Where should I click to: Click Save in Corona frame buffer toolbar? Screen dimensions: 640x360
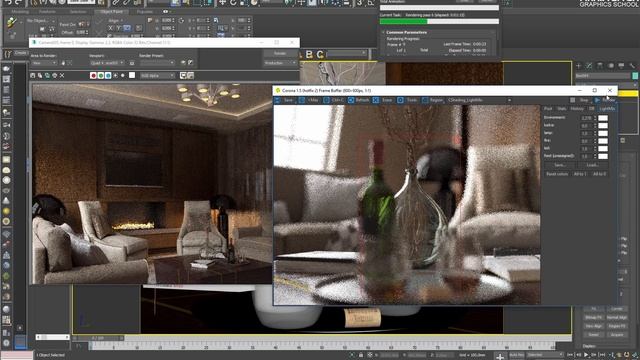click(x=284, y=100)
